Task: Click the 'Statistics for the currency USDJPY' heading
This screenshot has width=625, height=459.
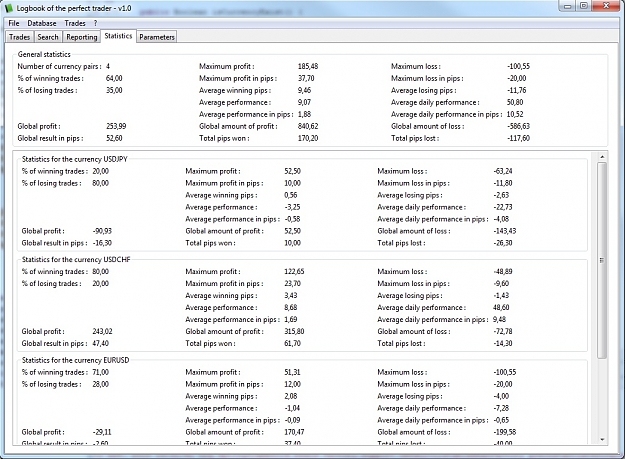Action: click(75, 159)
